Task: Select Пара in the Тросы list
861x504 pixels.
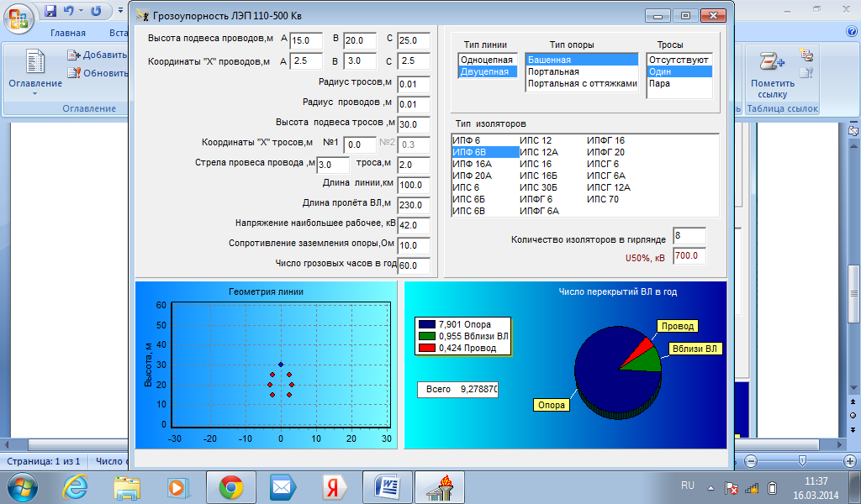Action: pos(660,84)
